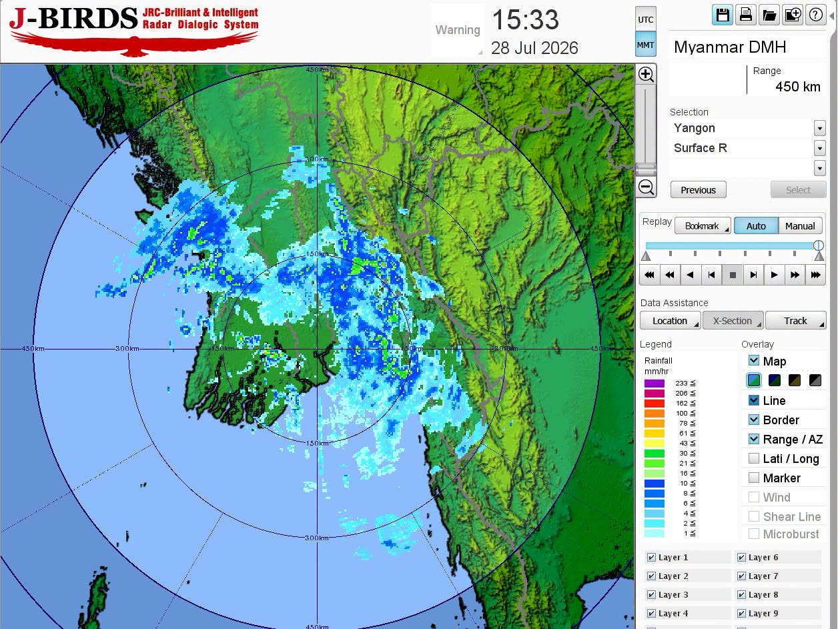Click the Select button
840x629 pixels.
(x=798, y=190)
